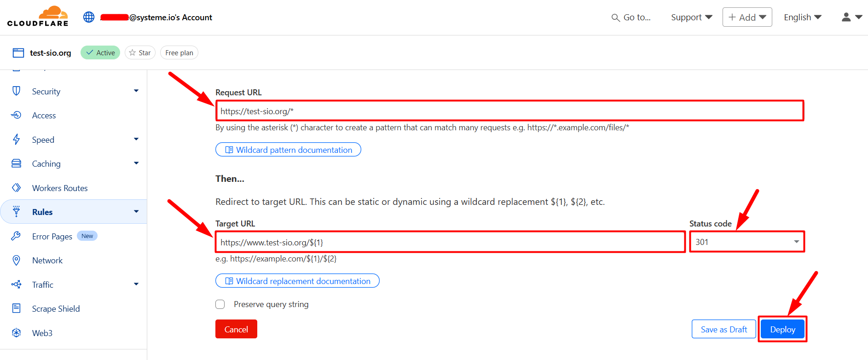Image resolution: width=868 pixels, height=360 pixels.
Task: Click the test-sio.org domain name
Action: point(51,53)
